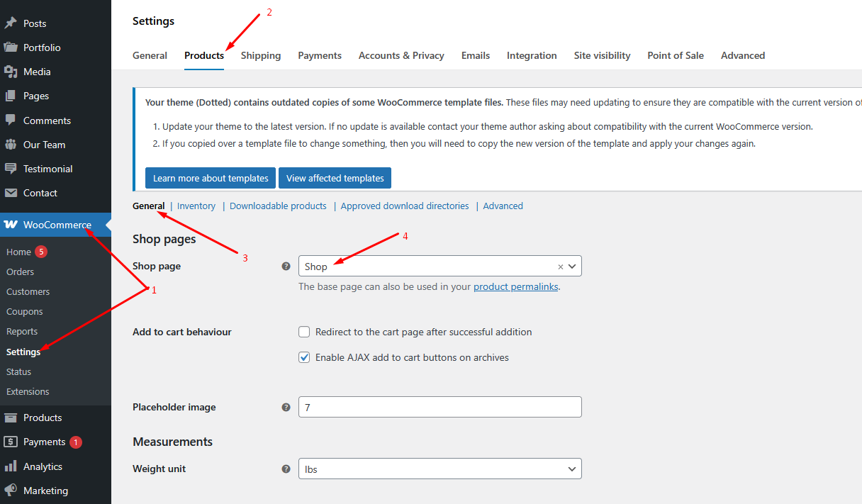Image resolution: width=862 pixels, height=504 pixels.
Task: Click the WooCommerce logo icon
Action: coord(11,225)
